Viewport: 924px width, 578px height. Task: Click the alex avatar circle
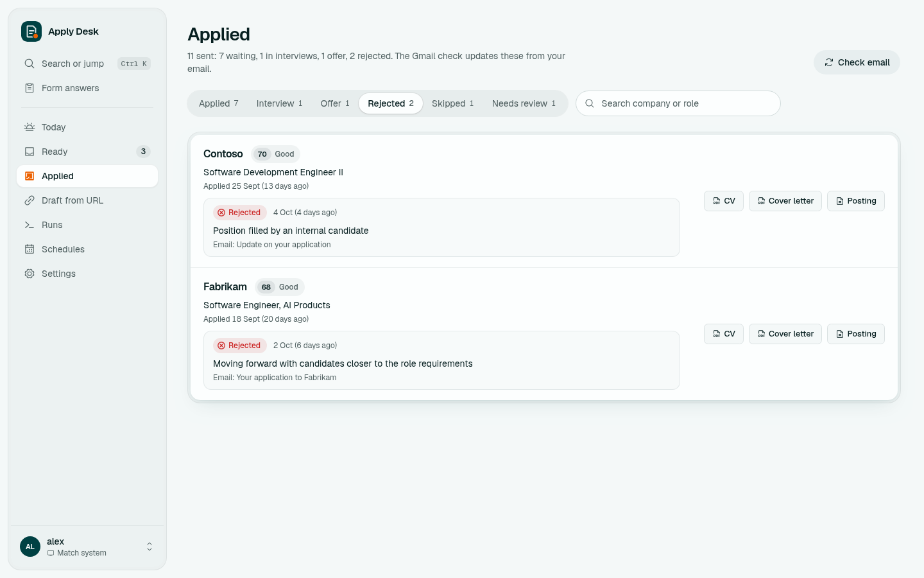click(x=30, y=547)
